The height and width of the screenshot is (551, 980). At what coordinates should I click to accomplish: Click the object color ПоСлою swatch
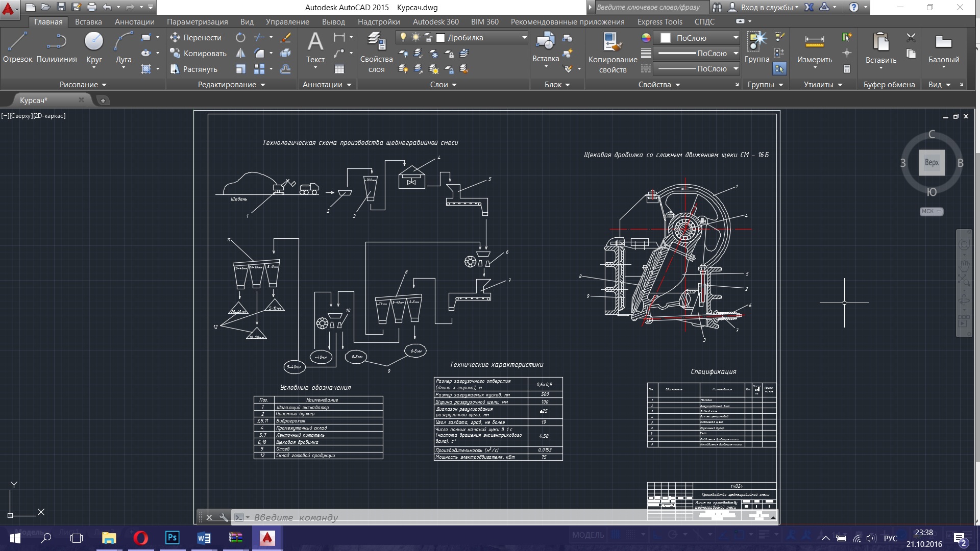666,38
